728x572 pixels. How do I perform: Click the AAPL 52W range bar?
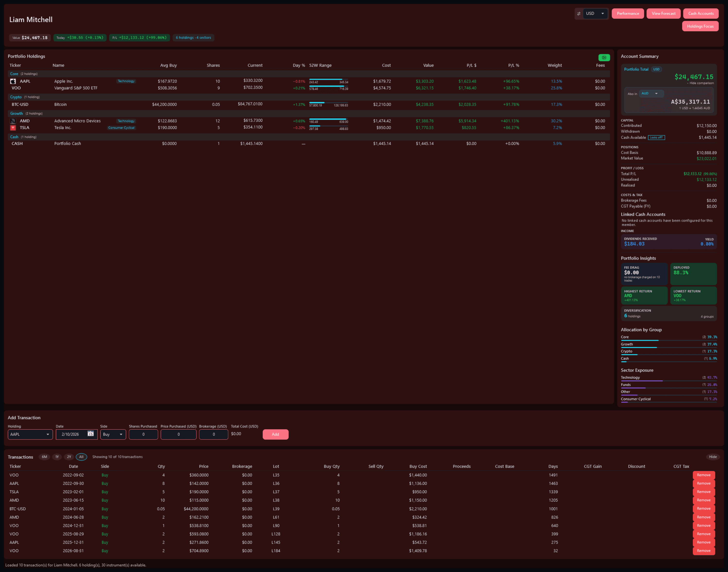click(328, 80)
